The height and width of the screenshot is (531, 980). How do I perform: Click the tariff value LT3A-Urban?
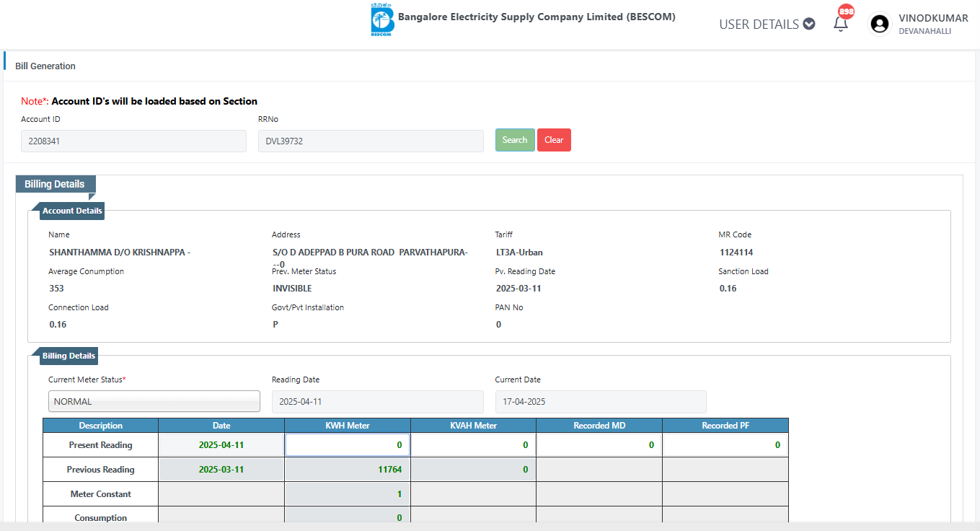[x=519, y=253]
